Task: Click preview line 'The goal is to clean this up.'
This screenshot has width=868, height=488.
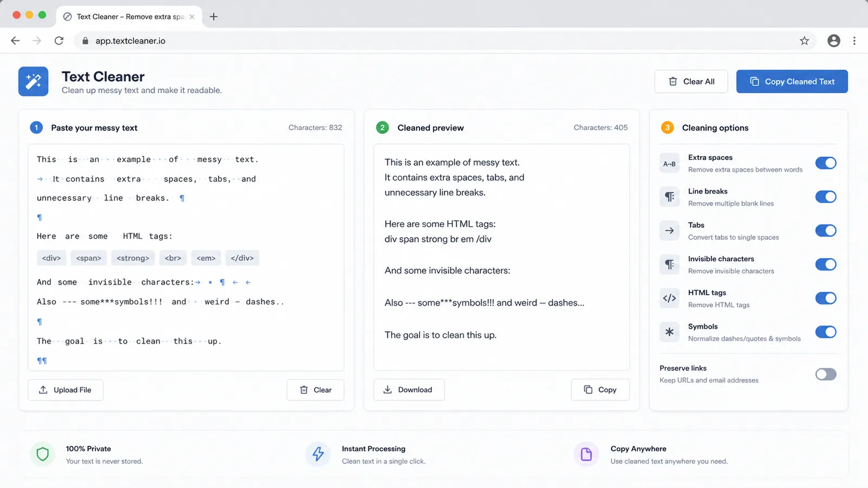Action: click(441, 335)
